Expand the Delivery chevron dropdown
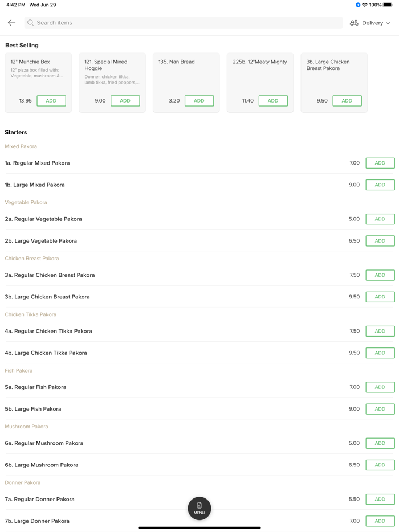The image size is (399, 532). point(388,23)
